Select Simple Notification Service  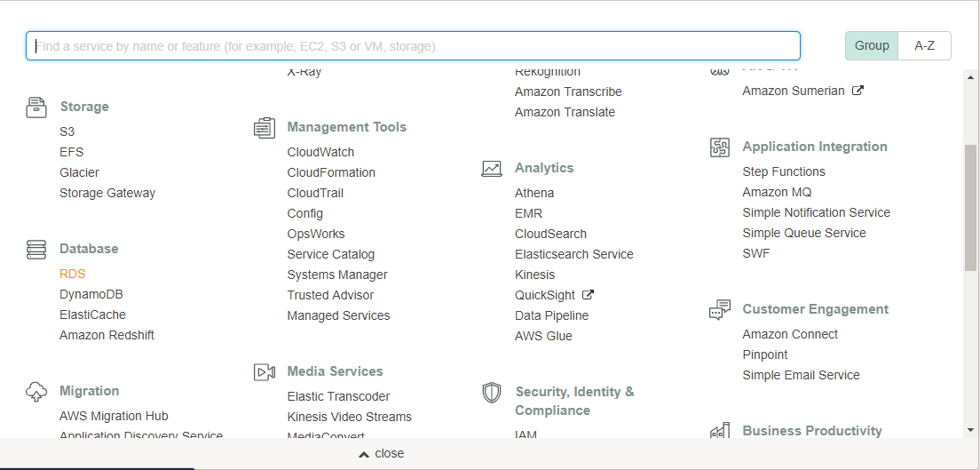click(816, 212)
